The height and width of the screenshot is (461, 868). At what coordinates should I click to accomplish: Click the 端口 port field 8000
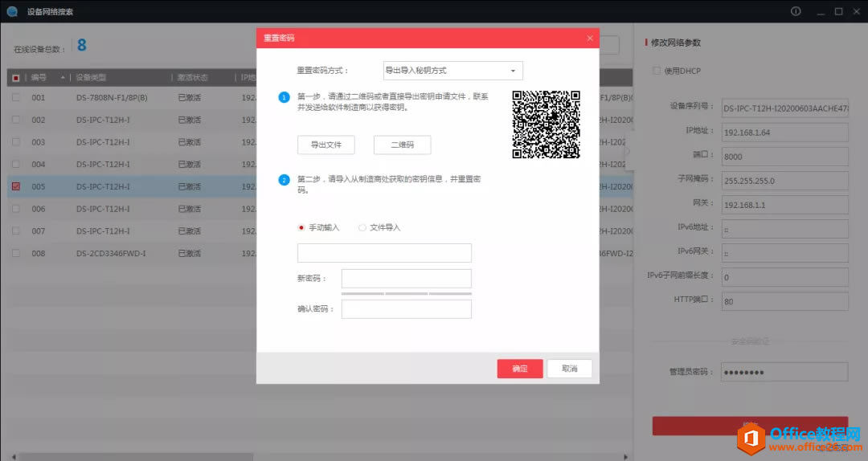click(x=784, y=157)
